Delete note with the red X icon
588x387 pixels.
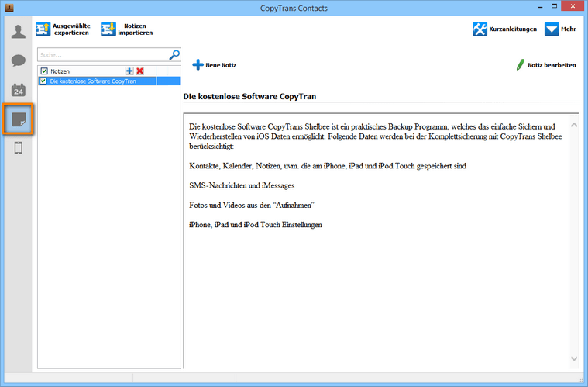pyautogui.click(x=140, y=71)
